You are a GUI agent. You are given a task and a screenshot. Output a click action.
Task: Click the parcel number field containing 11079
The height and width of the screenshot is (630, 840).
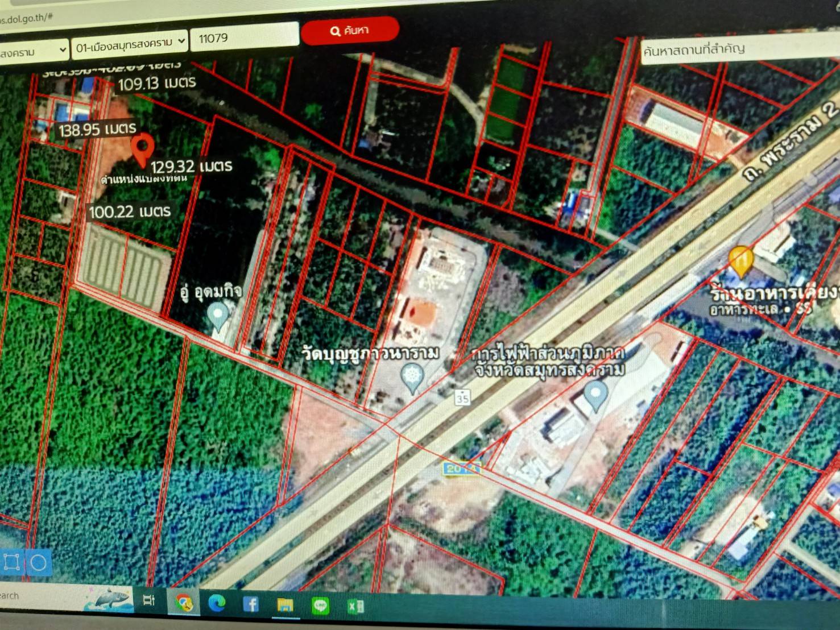click(x=245, y=37)
